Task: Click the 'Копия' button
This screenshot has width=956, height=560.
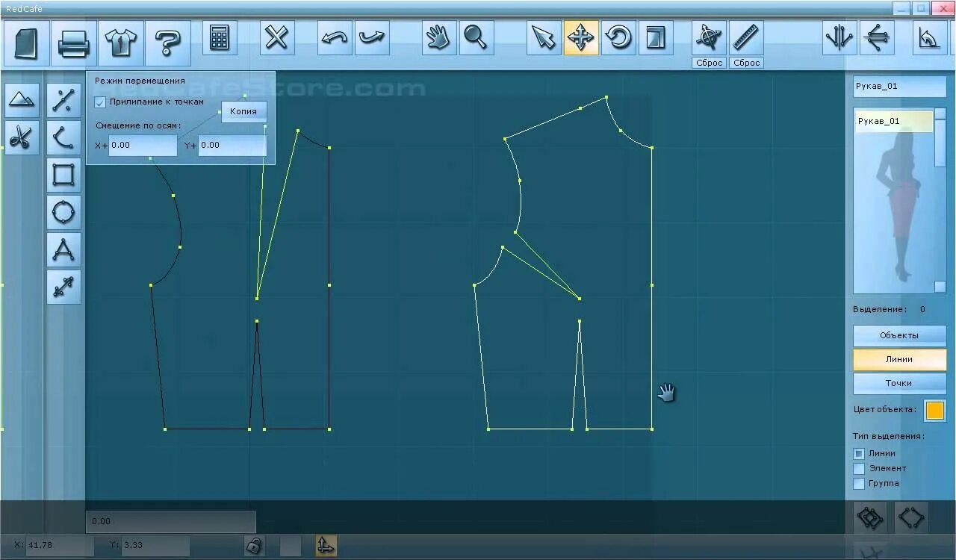Action: point(243,111)
